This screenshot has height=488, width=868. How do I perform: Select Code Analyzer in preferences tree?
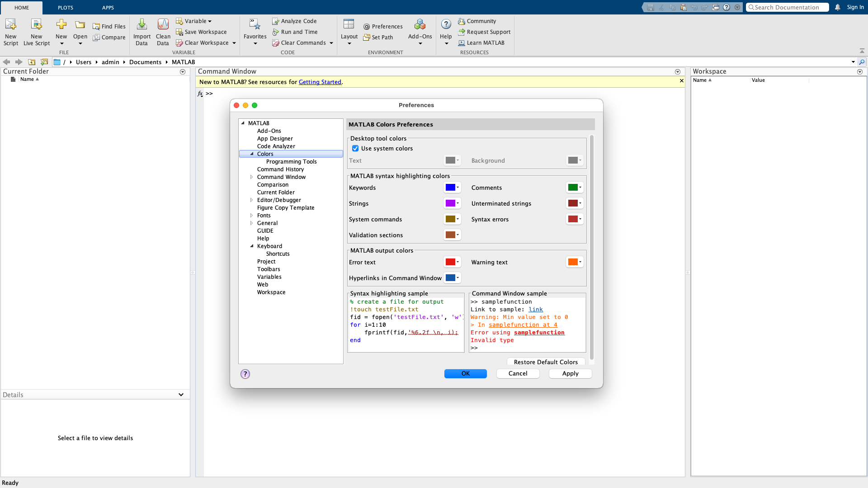[x=276, y=146]
